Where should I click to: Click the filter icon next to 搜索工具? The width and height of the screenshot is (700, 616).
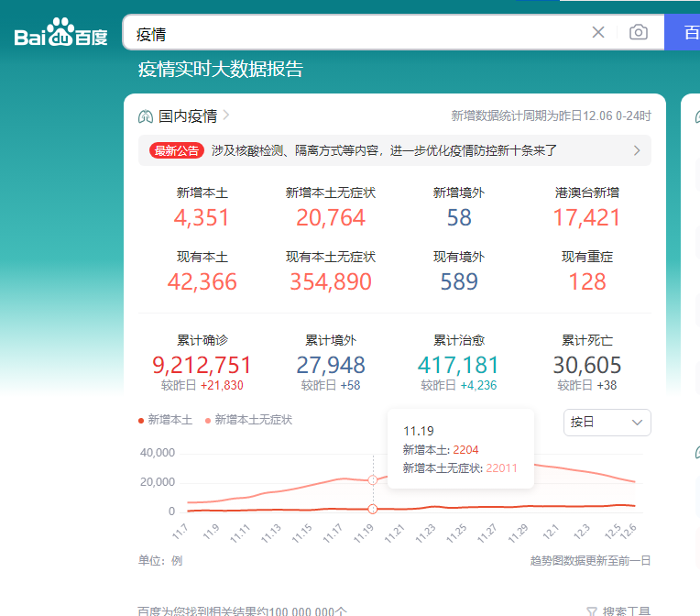[592, 610]
